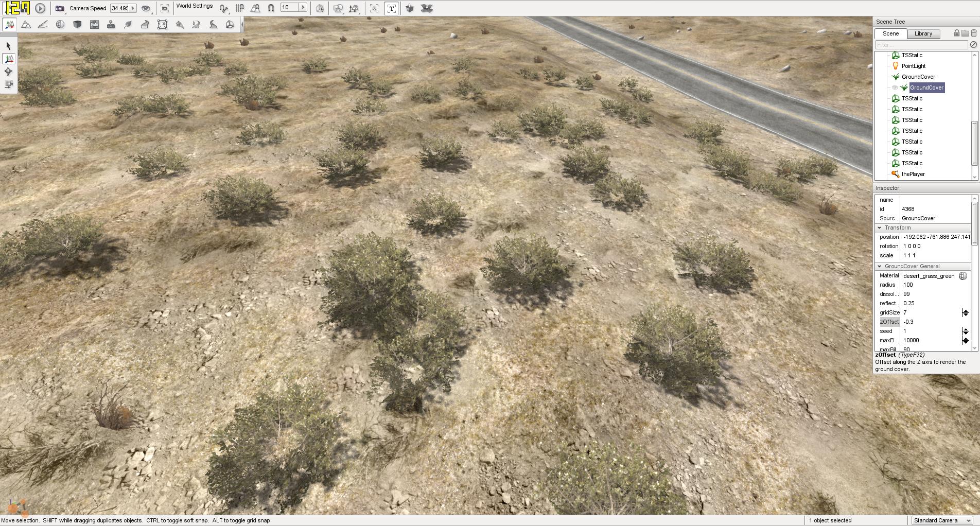This screenshot has width=980, height=526.
Task: Collapse the editor tools bar using its arrow
Action: pos(242,24)
